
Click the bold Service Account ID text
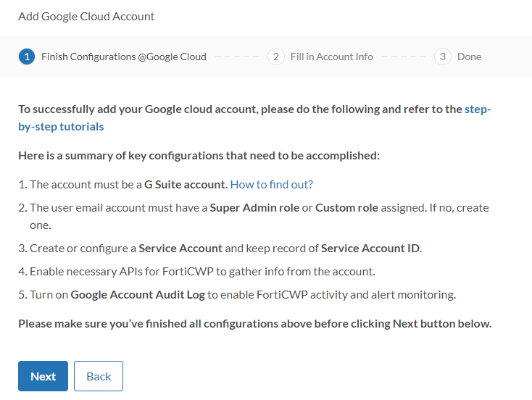(370, 248)
